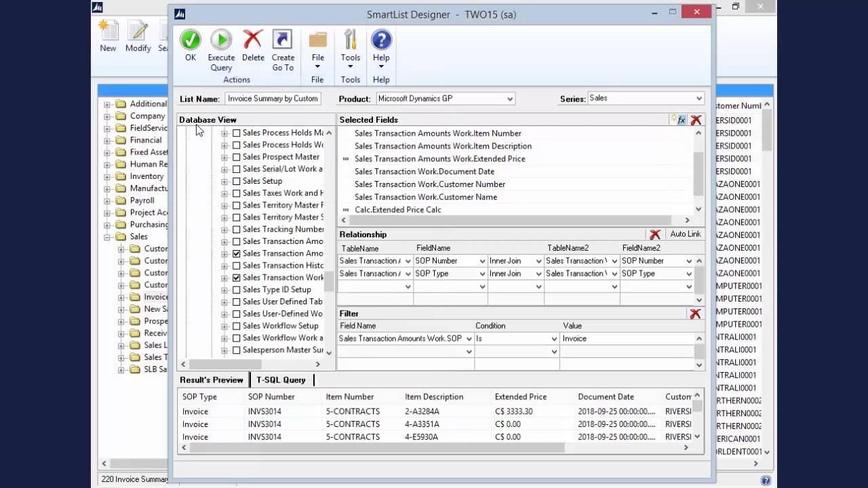Select Financial in the background tree
The image size is (868, 488).
click(x=146, y=140)
